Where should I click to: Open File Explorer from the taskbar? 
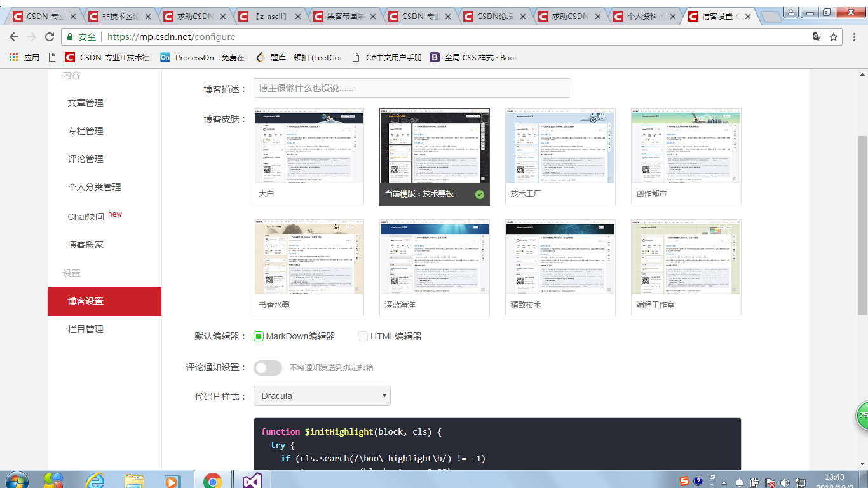click(134, 481)
